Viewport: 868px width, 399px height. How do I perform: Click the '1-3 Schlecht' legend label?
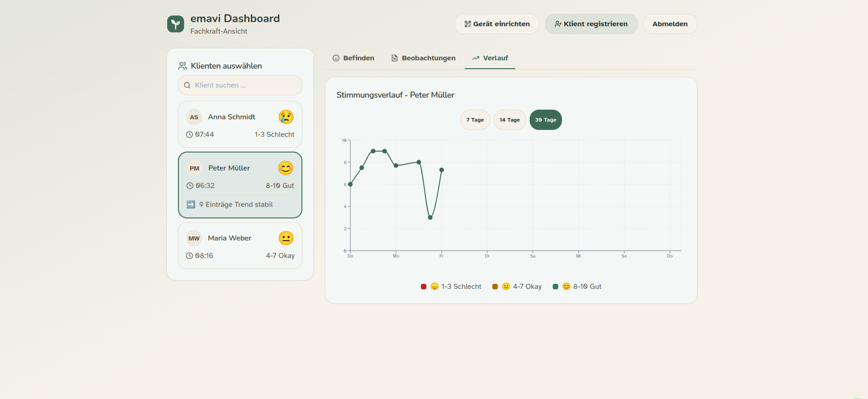[x=461, y=287]
